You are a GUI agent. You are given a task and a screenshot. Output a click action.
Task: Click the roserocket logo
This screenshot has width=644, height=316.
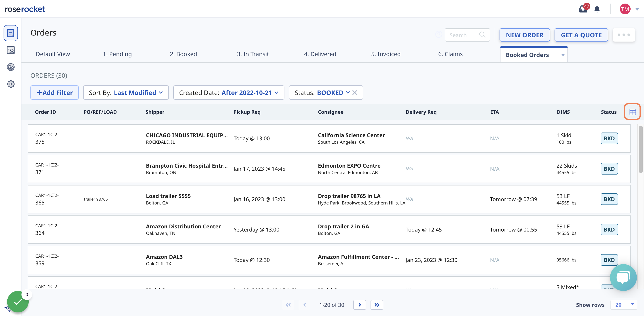pos(25,9)
